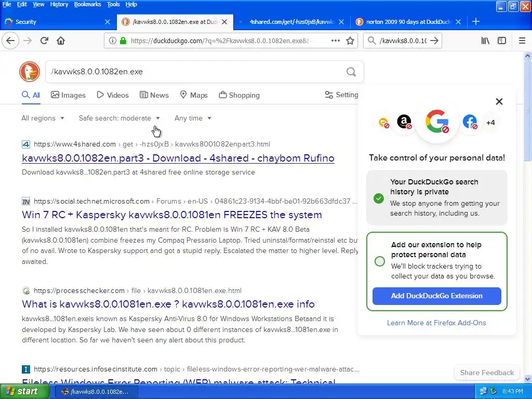
Task: Open Learn More at Firefox Add-Ons
Action: [x=436, y=323]
